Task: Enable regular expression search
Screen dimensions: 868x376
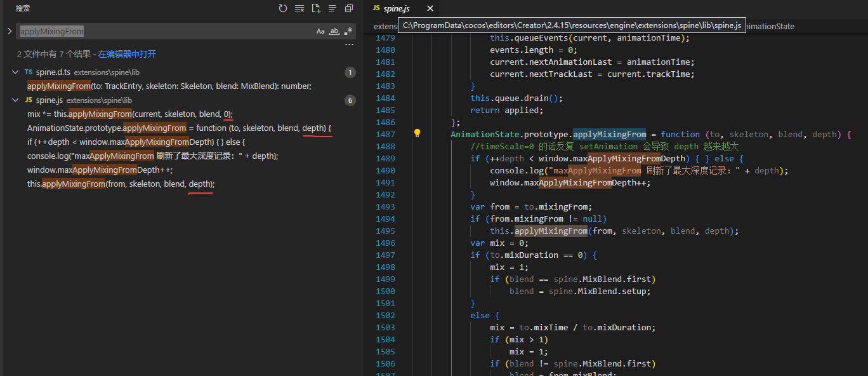Action: pyautogui.click(x=348, y=31)
